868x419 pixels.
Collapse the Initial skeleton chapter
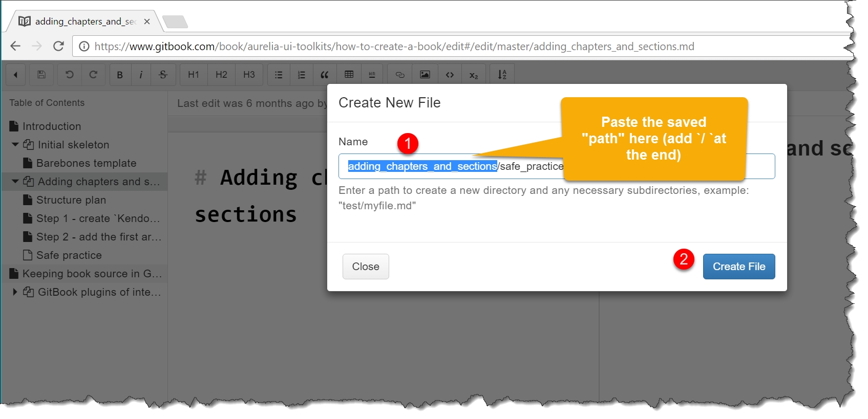(15, 145)
